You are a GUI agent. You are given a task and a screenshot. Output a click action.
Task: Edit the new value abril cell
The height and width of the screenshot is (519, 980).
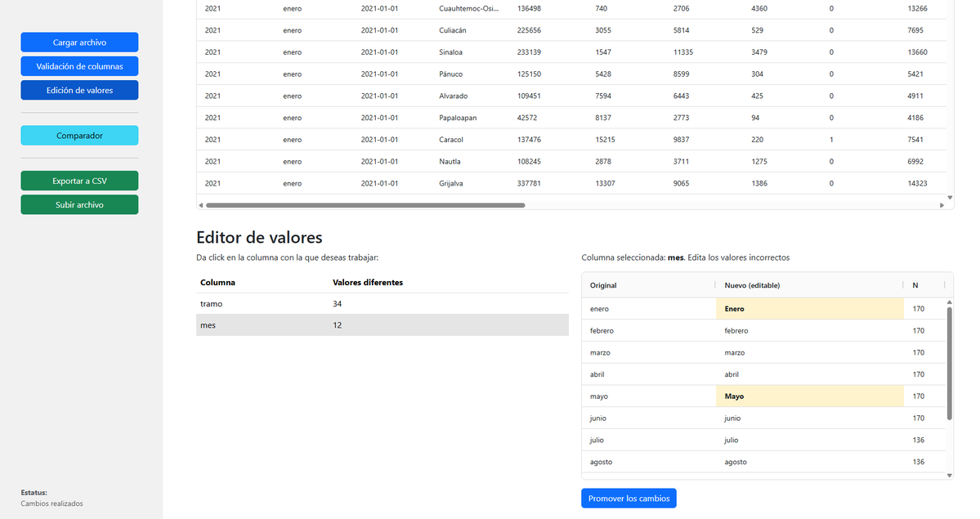[x=809, y=374]
